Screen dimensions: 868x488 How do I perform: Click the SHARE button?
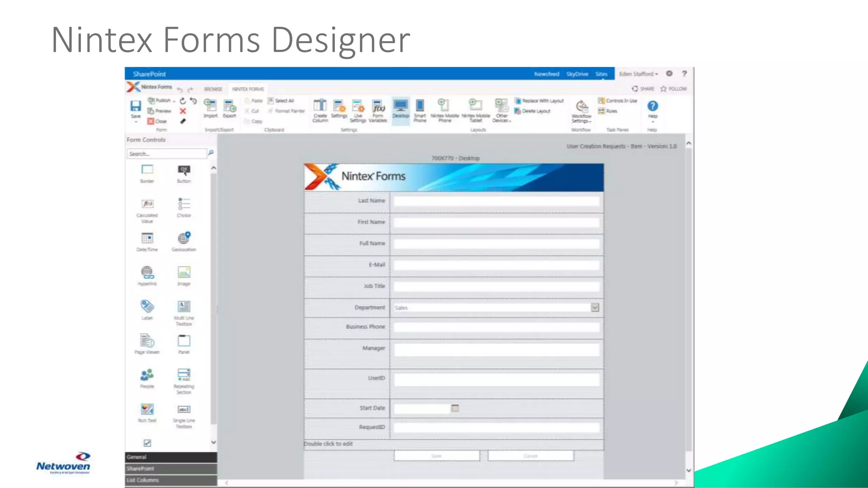(x=643, y=89)
